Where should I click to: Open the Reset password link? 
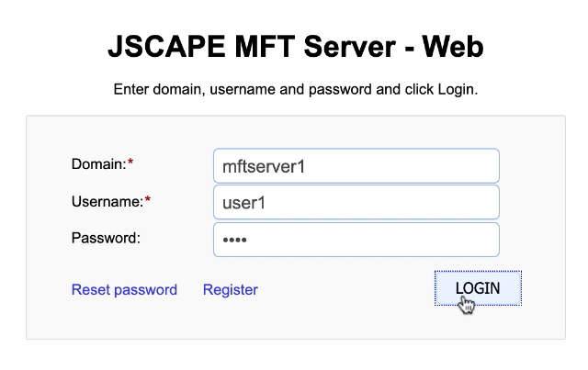point(124,290)
